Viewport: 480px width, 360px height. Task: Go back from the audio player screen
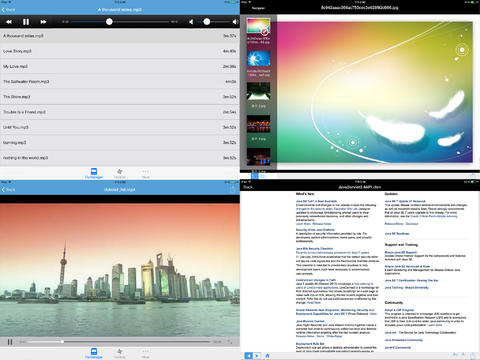coord(8,10)
